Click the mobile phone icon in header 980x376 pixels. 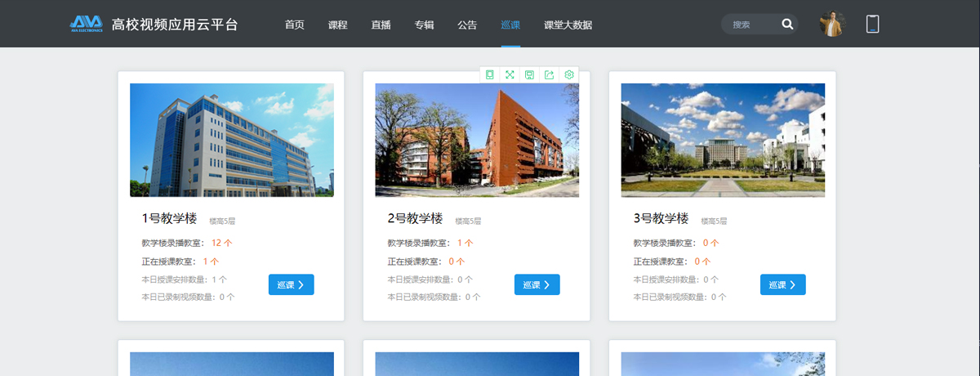coord(872,24)
